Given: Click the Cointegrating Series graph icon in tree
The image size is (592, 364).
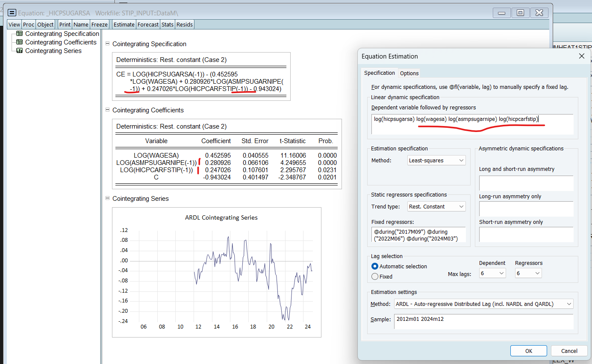Looking at the screenshot, I should (19, 51).
